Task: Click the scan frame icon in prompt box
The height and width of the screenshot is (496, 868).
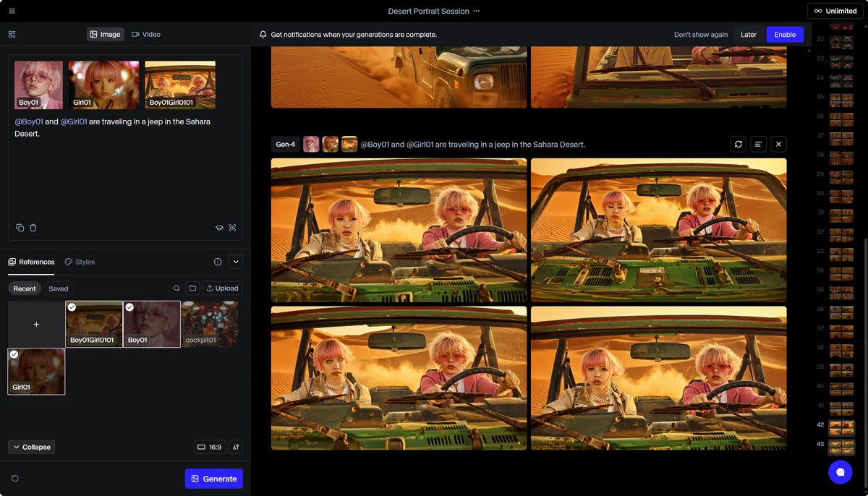Action: tap(232, 228)
